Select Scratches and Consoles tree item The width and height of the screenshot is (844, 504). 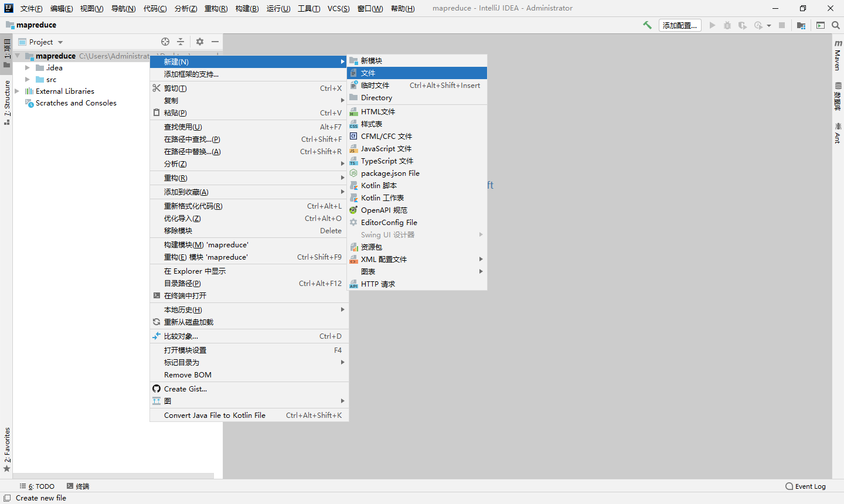point(76,103)
